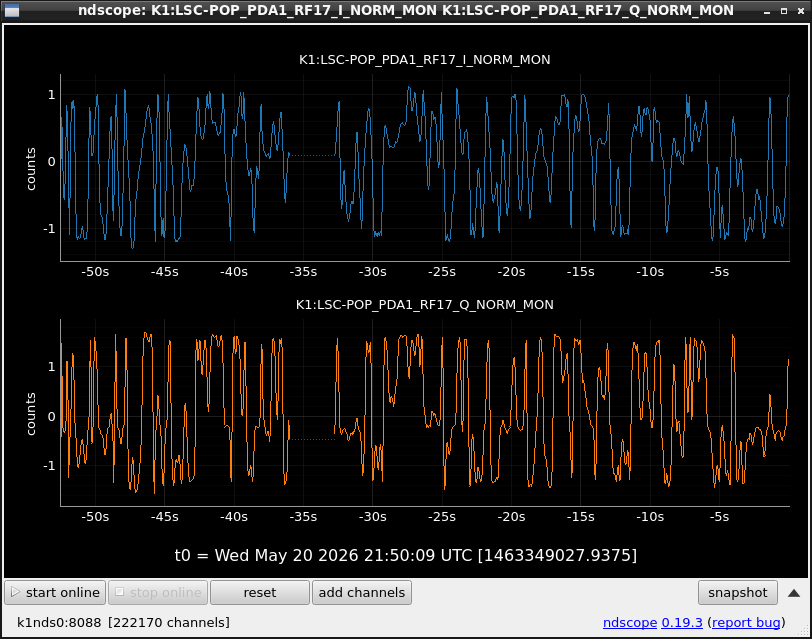This screenshot has height=639, width=812.
Task: Open the add channels dialog
Action: (361, 592)
